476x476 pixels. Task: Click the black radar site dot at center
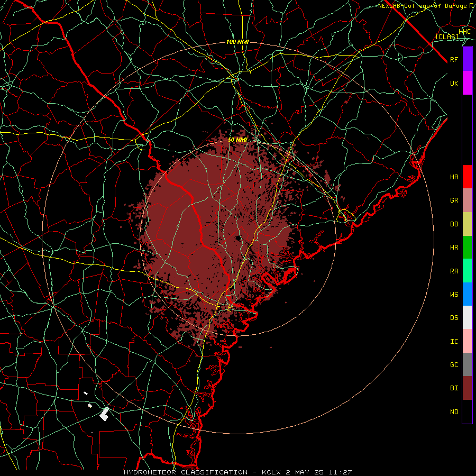tap(238, 237)
